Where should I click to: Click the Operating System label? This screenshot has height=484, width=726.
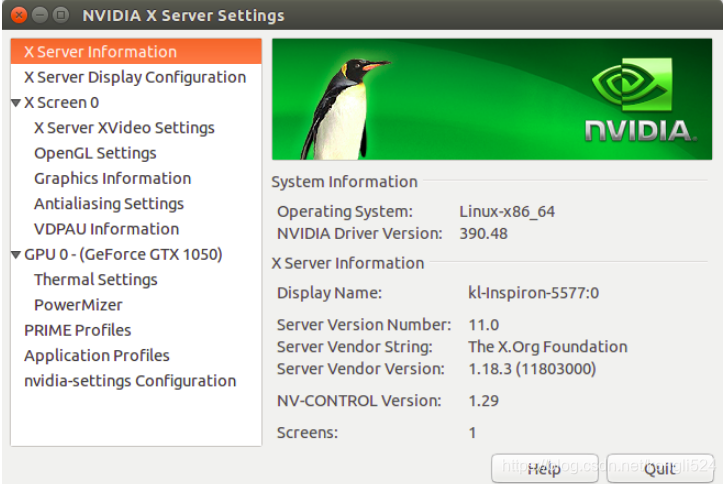[344, 212]
